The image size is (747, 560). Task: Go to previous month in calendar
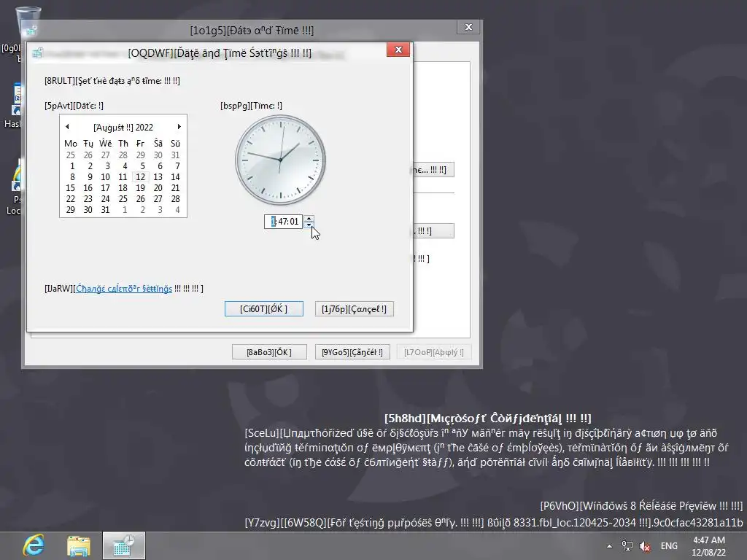tap(67, 127)
